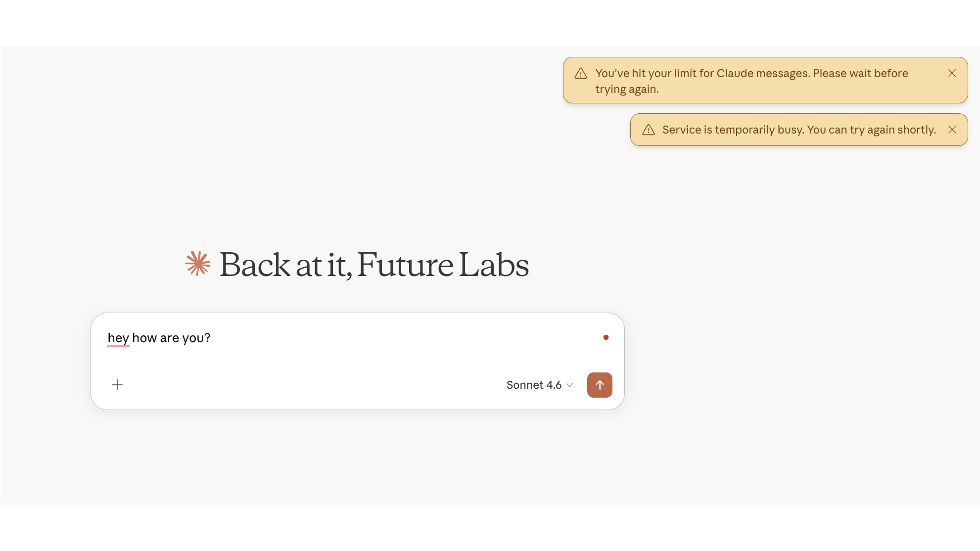980x551 pixels.
Task: Dismiss the Claude message limit notification
Action: [x=952, y=73]
